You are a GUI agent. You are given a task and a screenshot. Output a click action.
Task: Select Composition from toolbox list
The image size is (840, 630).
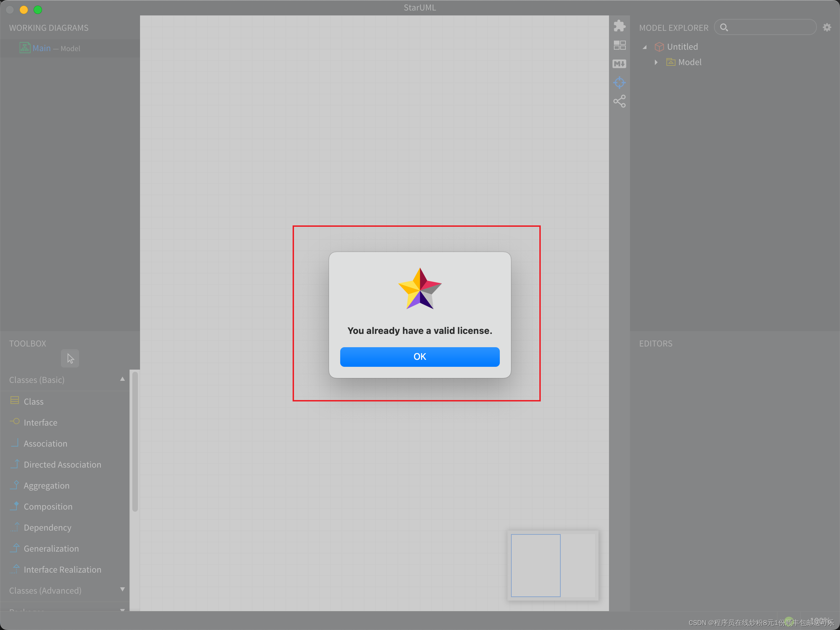48,506
